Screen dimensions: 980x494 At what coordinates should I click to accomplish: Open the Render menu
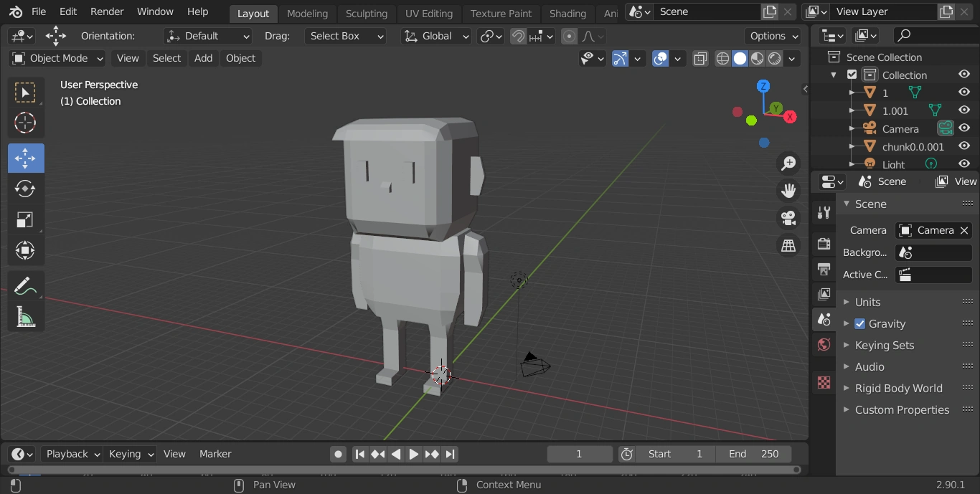coord(107,12)
